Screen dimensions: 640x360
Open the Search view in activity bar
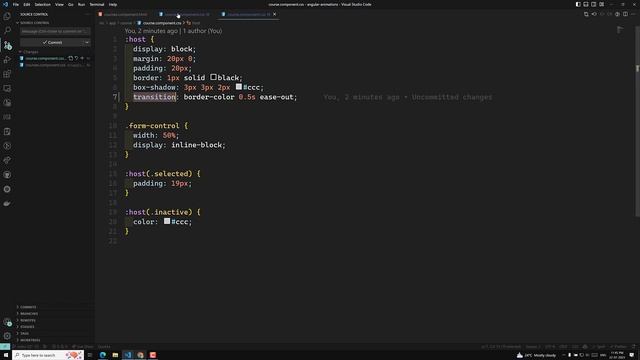click(7, 31)
